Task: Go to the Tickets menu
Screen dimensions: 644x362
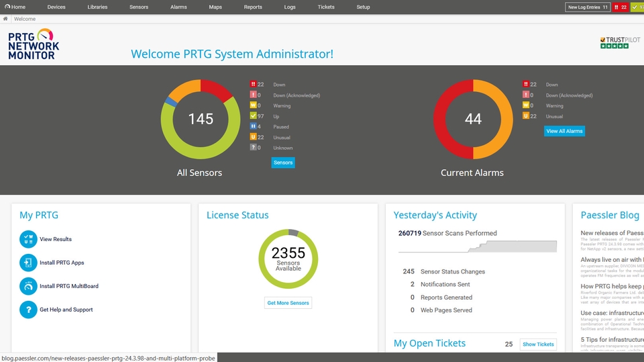Action: 326,7
